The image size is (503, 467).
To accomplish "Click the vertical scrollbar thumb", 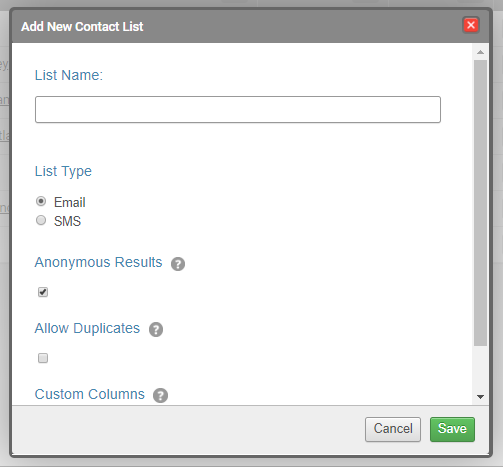I will click(480, 203).
